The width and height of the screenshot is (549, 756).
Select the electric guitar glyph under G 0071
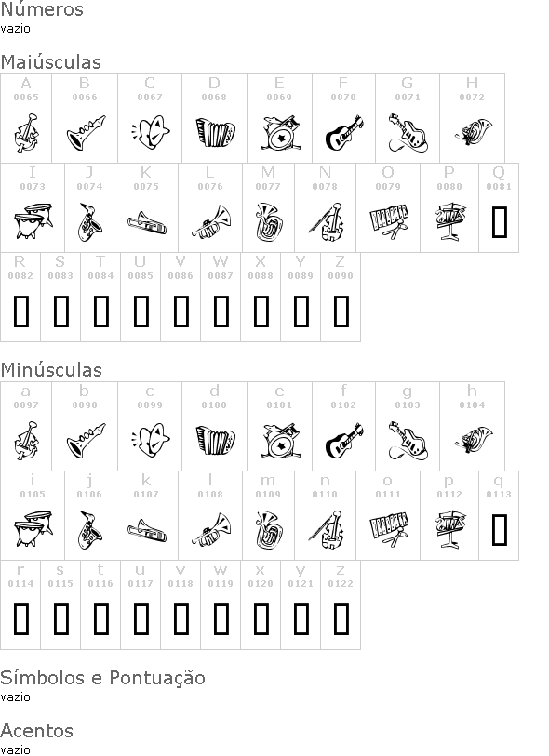pos(408,133)
